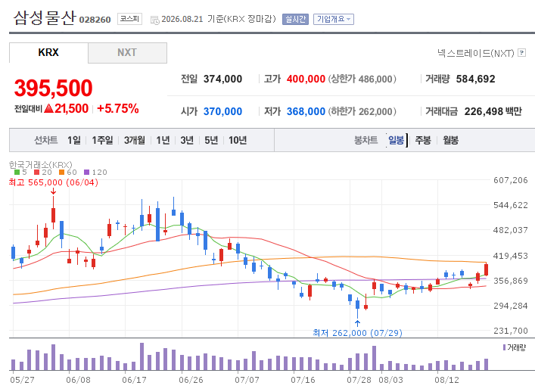
Task: Select the 3개월 line chart period
Action: (135, 140)
